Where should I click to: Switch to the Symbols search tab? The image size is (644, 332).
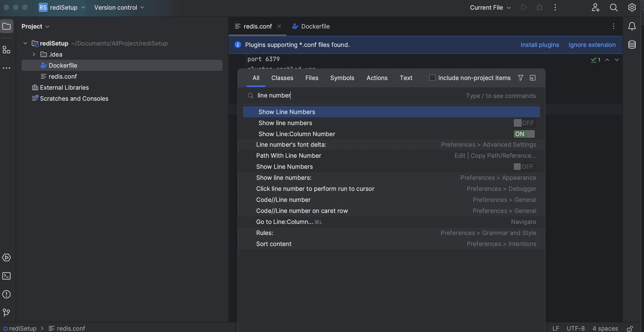pyautogui.click(x=342, y=78)
